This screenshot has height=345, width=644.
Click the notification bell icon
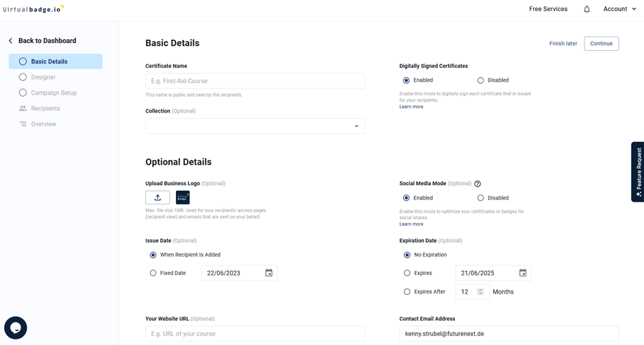586,10
